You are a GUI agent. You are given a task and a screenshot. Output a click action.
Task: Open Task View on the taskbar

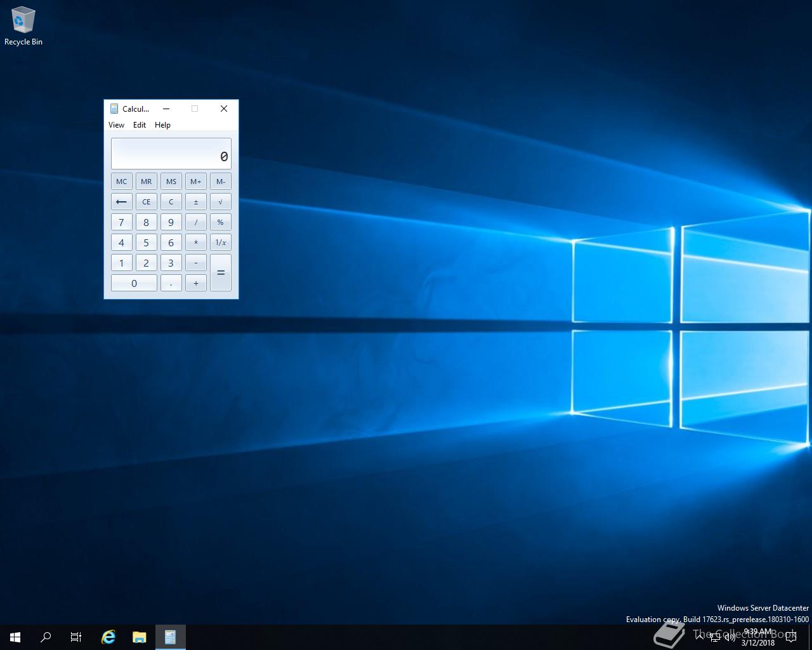click(76, 637)
